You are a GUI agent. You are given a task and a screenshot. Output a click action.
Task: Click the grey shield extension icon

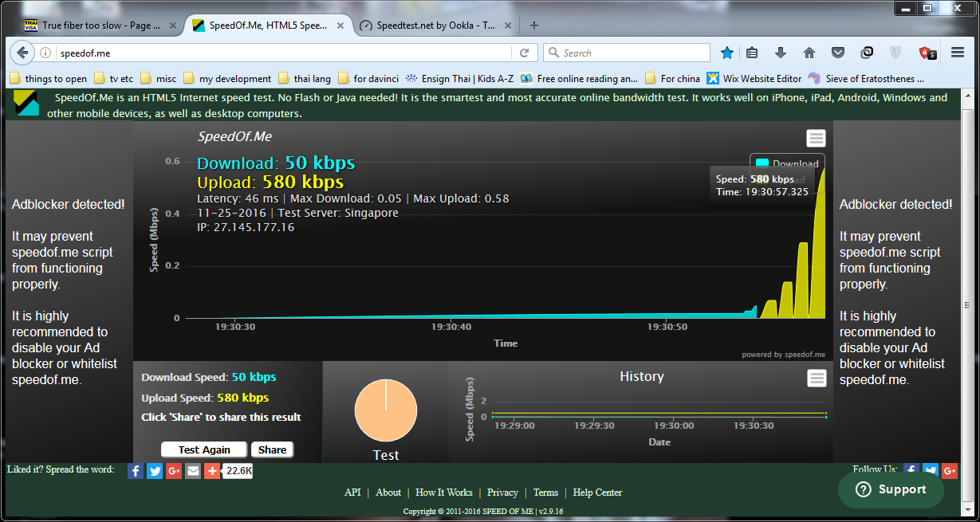(895, 53)
